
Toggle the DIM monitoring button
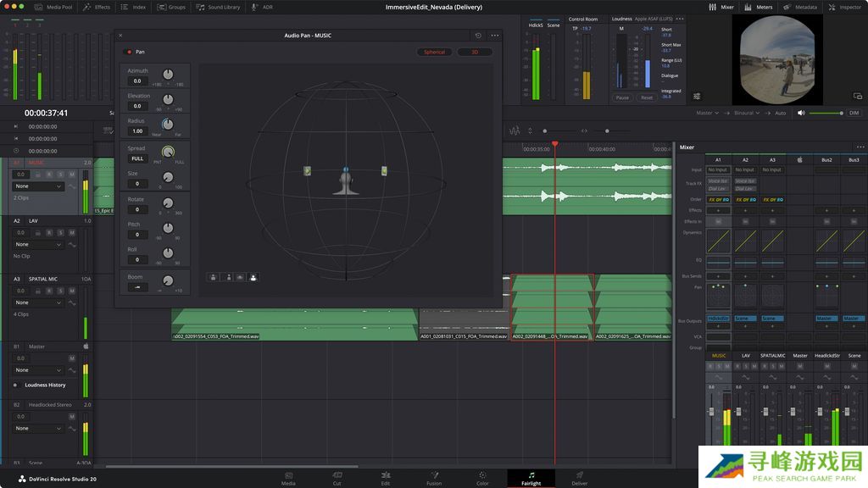click(x=854, y=113)
